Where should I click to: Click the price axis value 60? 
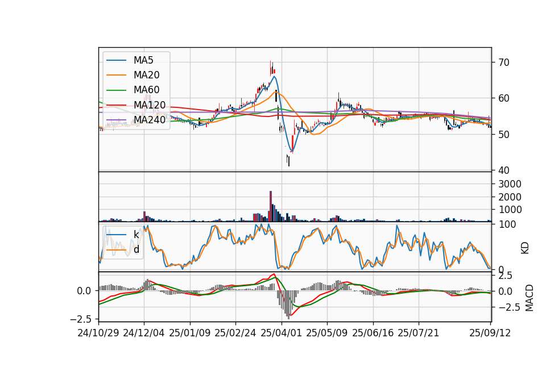coord(503,98)
